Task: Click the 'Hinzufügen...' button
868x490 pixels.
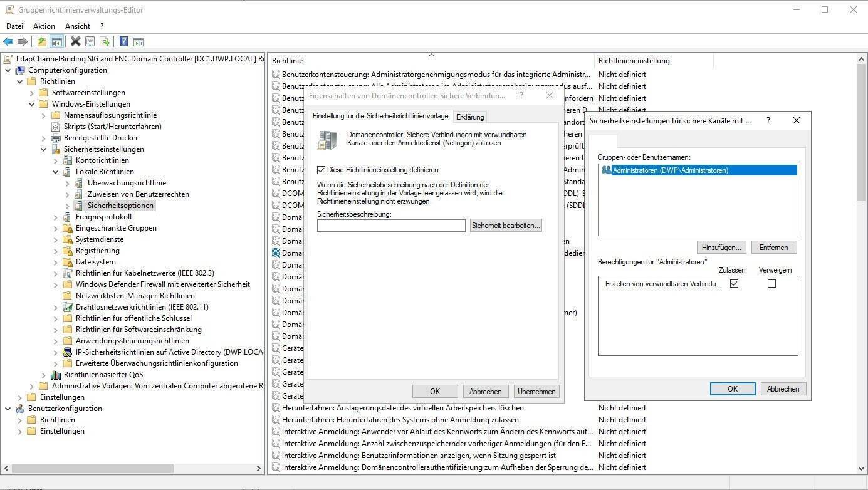Action: coord(721,248)
